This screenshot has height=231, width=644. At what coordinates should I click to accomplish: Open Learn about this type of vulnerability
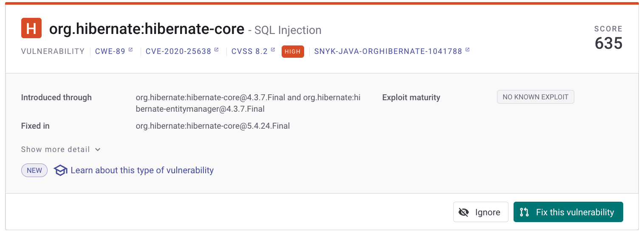142,170
